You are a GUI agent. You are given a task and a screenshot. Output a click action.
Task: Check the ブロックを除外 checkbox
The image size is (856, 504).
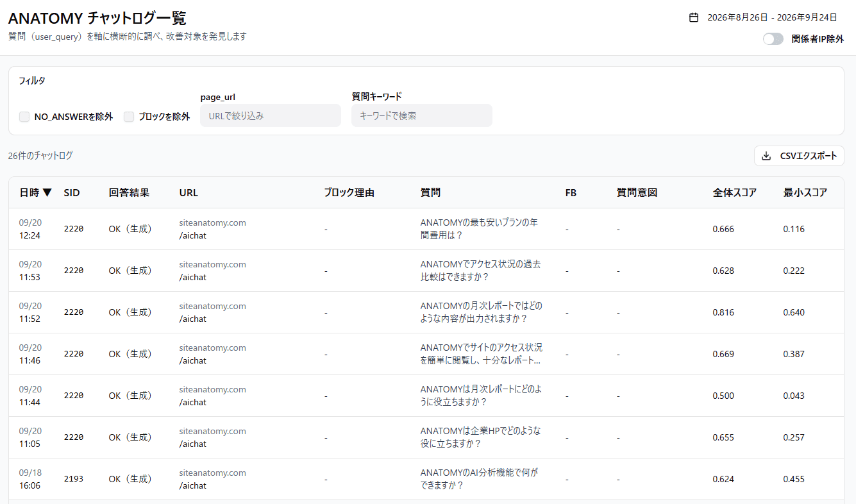click(x=129, y=117)
